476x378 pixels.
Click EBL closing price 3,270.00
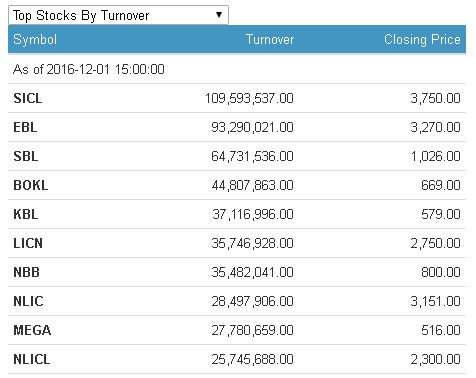pyautogui.click(x=435, y=127)
